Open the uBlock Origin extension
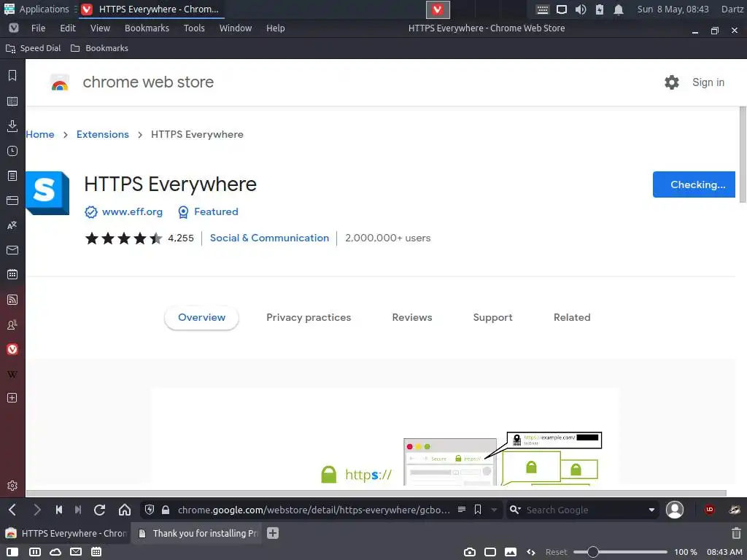The height and width of the screenshot is (560, 747). [709, 510]
